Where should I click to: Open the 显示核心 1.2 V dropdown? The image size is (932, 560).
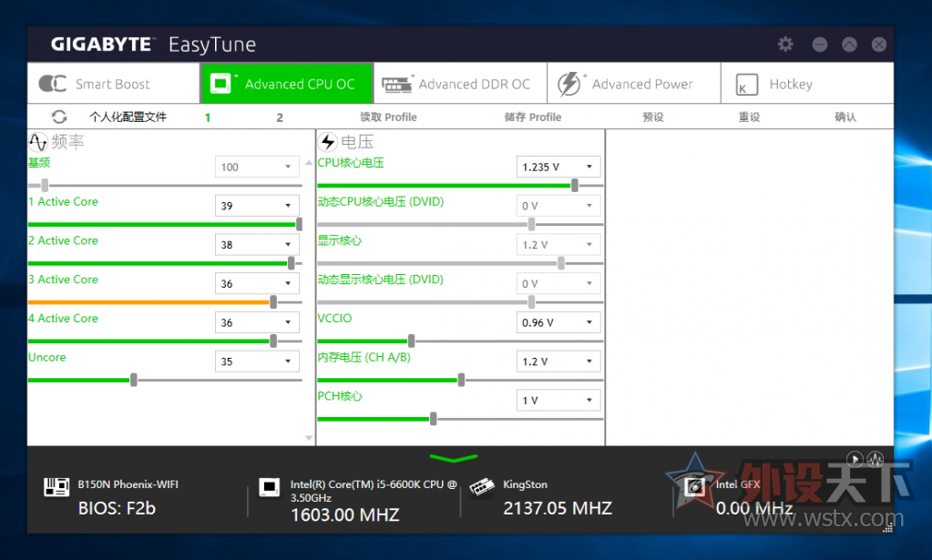(558, 245)
